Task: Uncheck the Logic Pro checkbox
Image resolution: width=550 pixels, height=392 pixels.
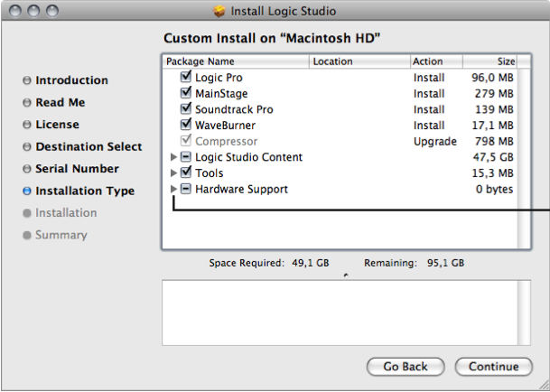Action: [x=186, y=78]
